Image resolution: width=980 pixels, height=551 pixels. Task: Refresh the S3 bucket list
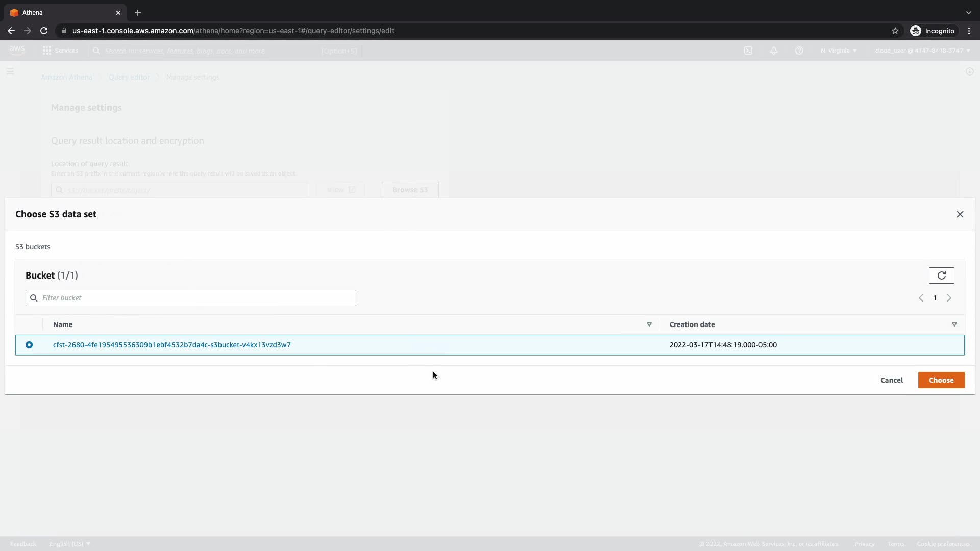pyautogui.click(x=941, y=275)
